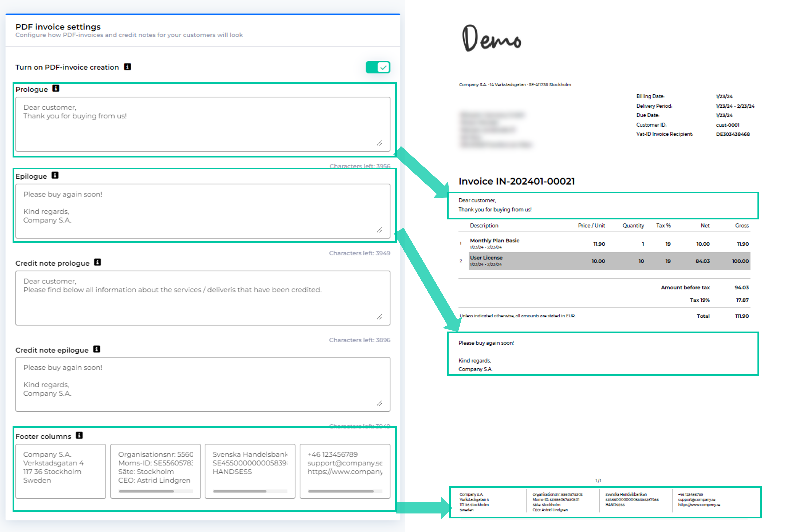
Task: Click the Prologue textarea resize handle
Action: coord(379,143)
